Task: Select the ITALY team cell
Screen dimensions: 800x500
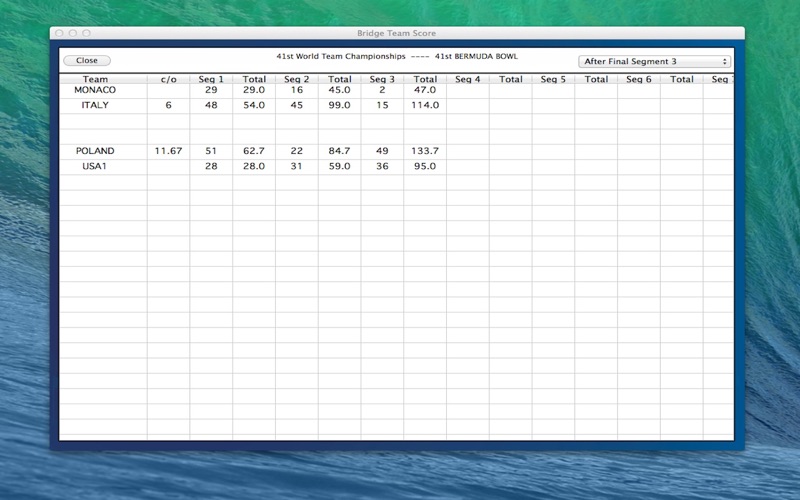Action: [x=95, y=105]
